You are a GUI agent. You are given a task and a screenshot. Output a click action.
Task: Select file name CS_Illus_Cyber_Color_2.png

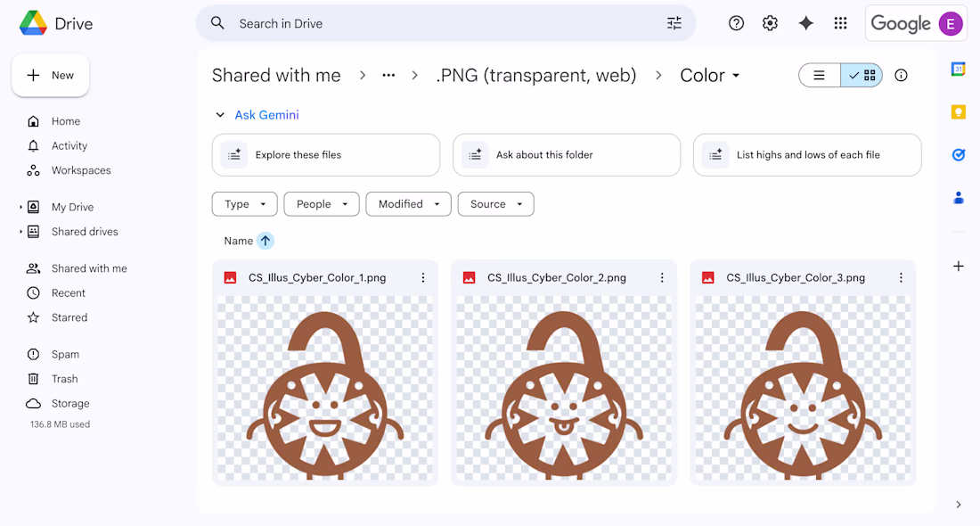(x=557, y=277)
